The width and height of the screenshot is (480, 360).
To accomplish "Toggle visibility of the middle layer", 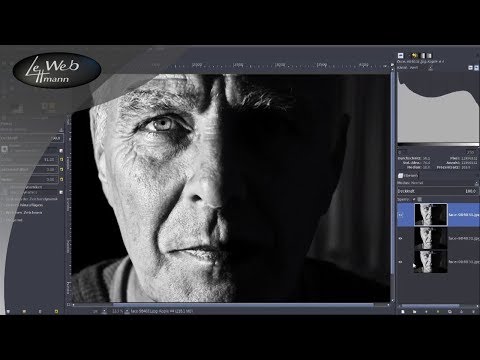I will click(401, 238).
